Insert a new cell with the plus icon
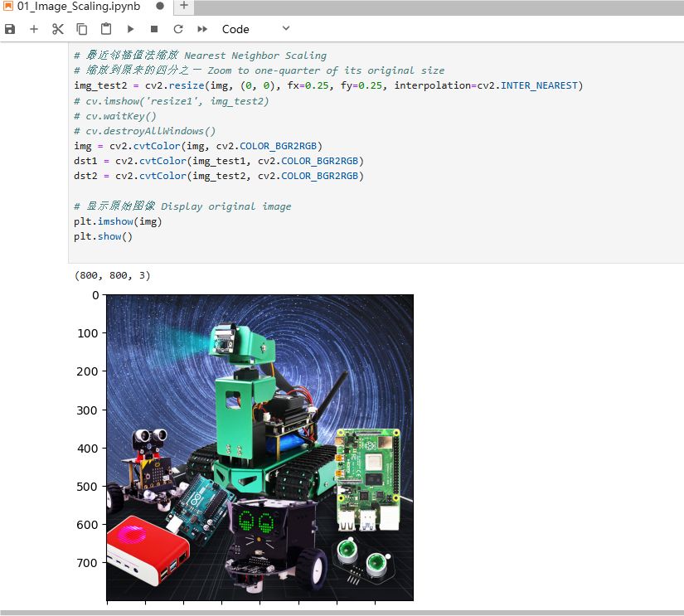Viewport: 684px width, 616px height. [x=34, y=29]
